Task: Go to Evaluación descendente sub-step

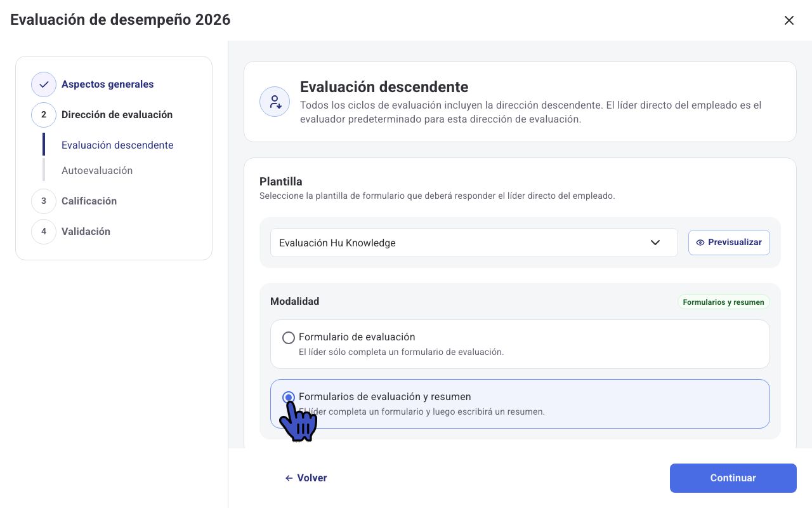Action: 117,145
